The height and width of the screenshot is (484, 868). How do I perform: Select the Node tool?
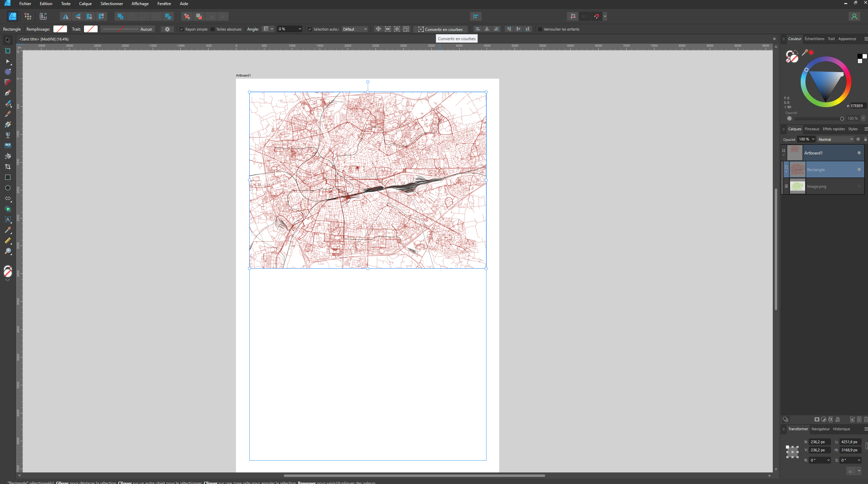pos(7,61)
